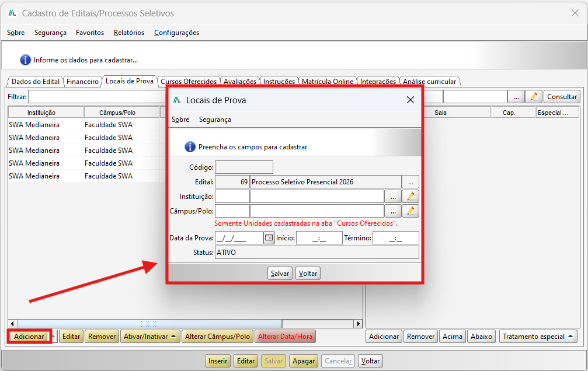Click the pencil icon beside Consultar button

click(x=534, y=97)
